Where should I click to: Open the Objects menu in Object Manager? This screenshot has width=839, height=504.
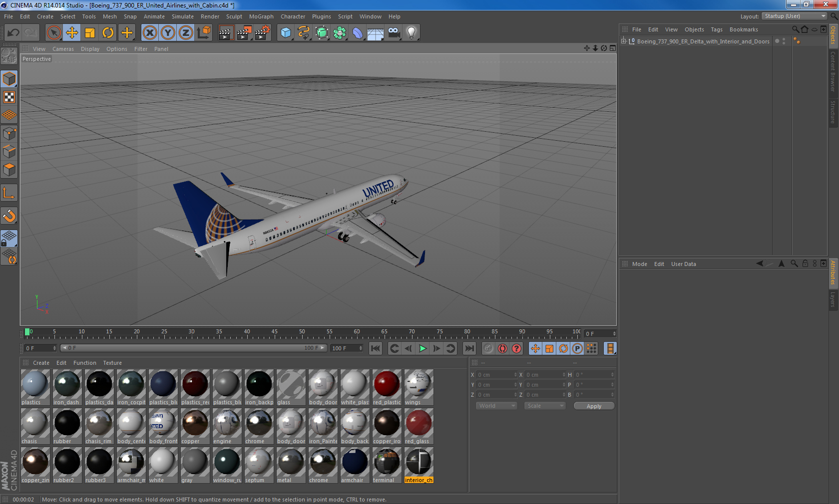click(x=694, y=29)
